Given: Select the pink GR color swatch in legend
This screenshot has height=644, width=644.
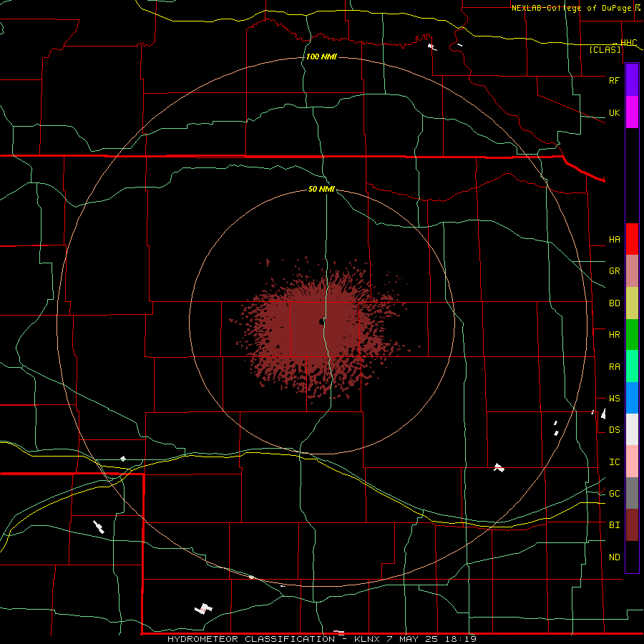Looking at the screenshot, I should [x=632, y=271].
